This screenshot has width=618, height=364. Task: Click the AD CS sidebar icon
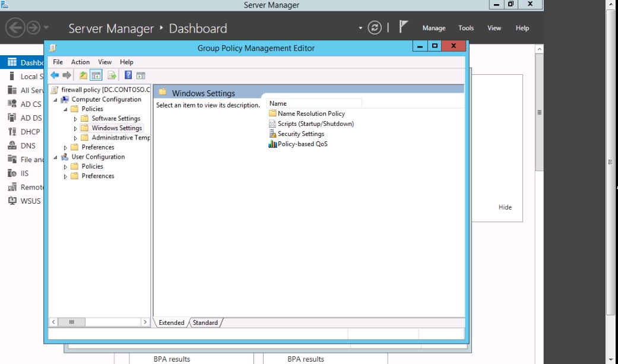[x=12, y=104]
